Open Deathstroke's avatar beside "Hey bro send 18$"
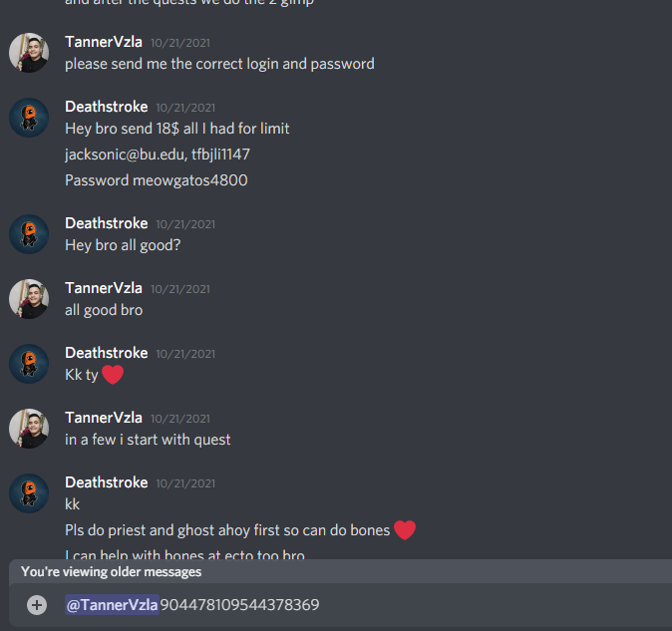The width and height of the screenshot is (672, 631). pyautogui.click(x=29, y=118)
